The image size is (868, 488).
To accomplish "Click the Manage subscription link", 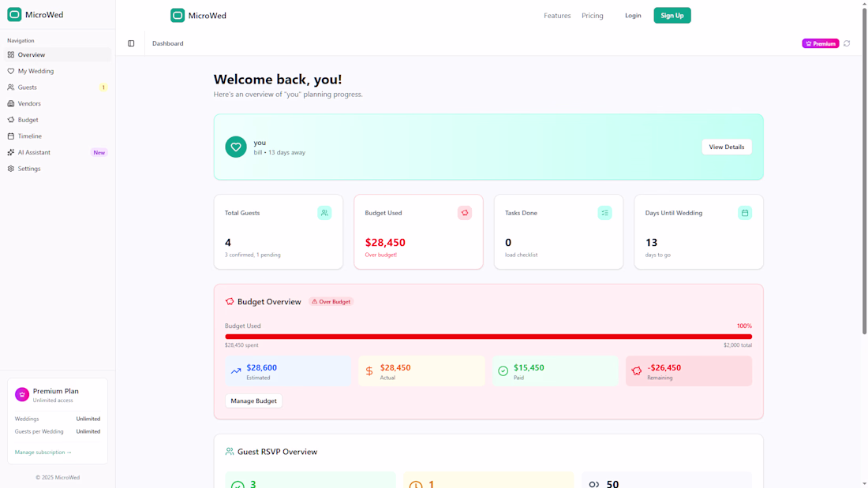I will (x=43, y=453).
